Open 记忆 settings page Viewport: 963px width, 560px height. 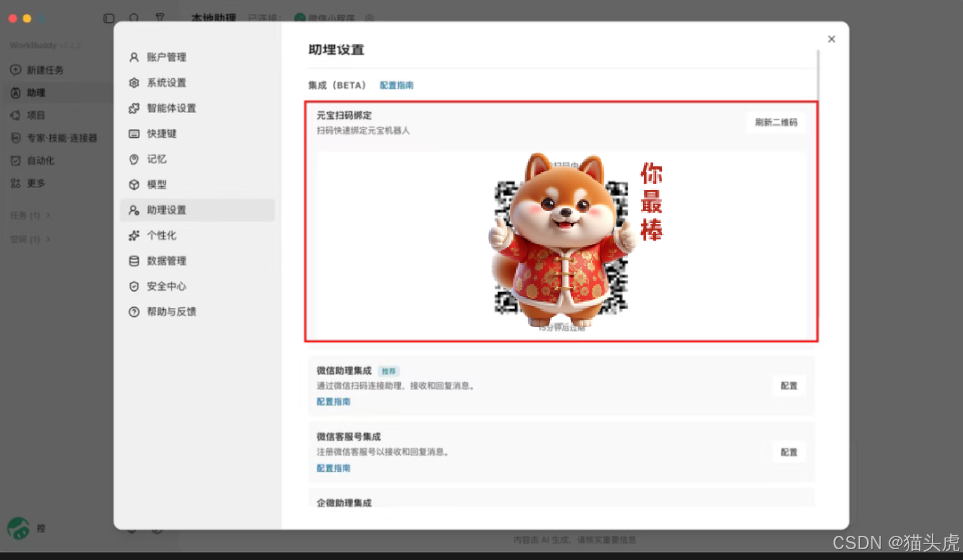point(197,159)
